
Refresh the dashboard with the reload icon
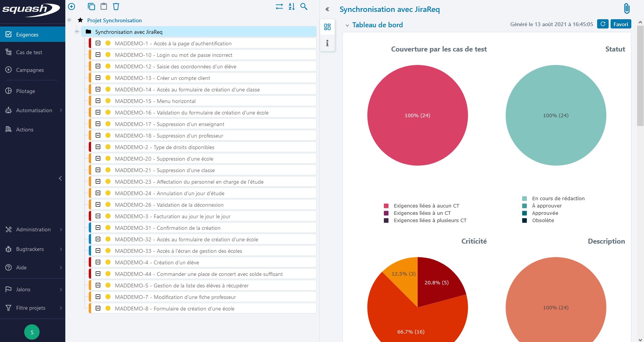click(x=603, y=24)
